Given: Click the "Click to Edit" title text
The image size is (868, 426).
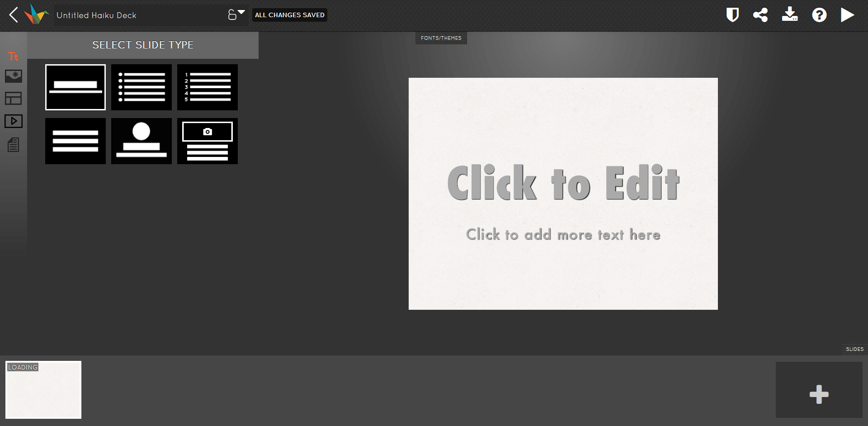Looking at the screenshot, I should pos(563,183).
